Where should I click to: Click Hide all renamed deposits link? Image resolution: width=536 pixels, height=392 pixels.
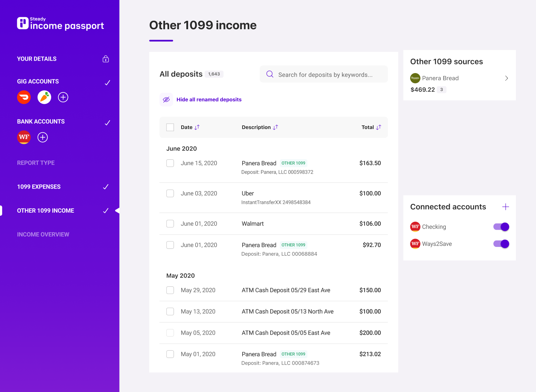click(209, 99)
